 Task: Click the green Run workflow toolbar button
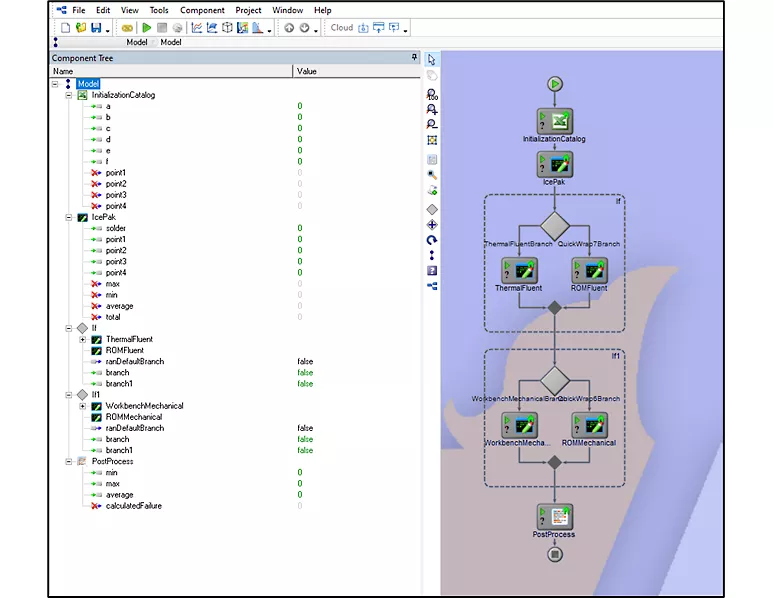[147, 28]
